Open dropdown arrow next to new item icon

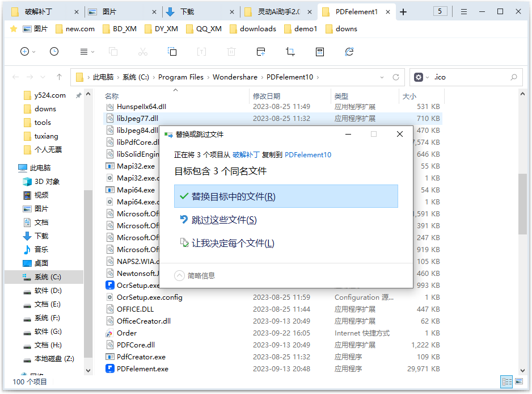coord(34,52)
